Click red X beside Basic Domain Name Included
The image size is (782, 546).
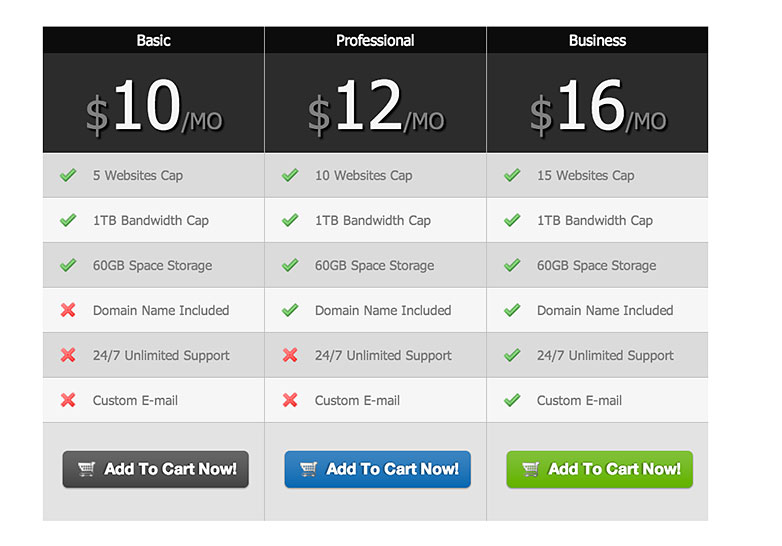68,310
